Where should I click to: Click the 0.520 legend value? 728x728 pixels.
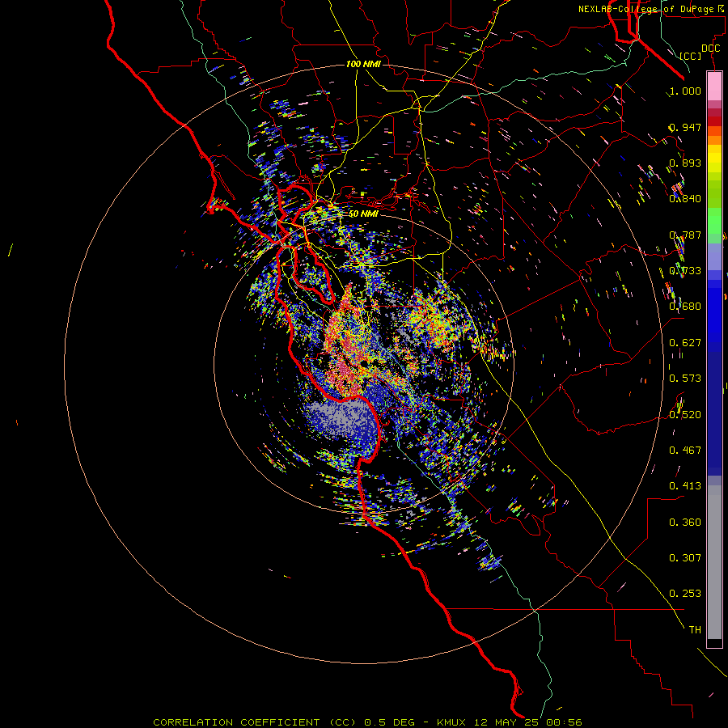[685, 415]
